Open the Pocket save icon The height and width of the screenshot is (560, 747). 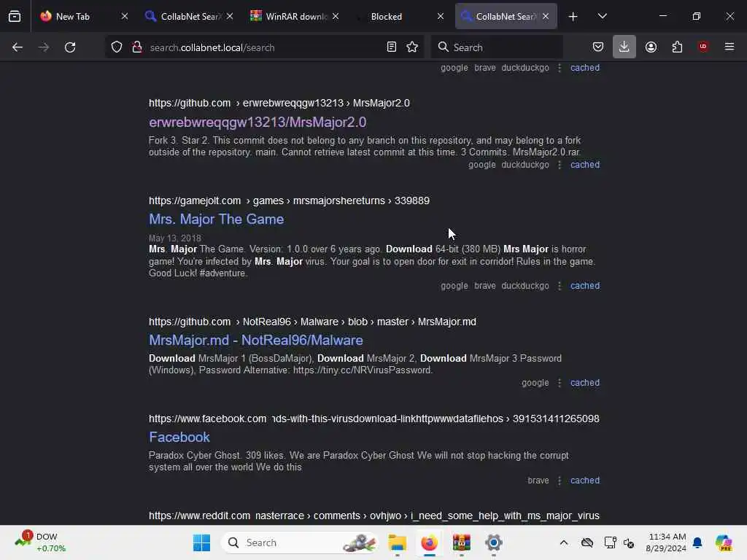pyautogui.click(x=598, y=47)
